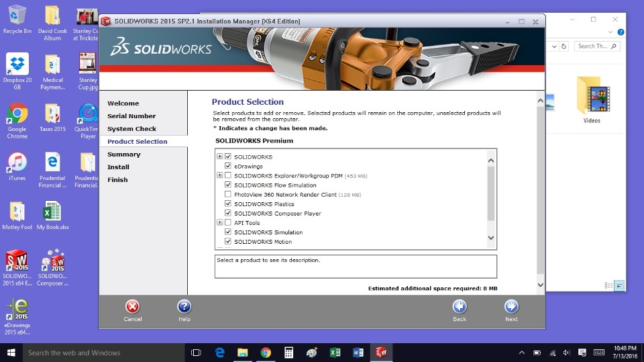Uncheck the SOLIDWORKS product checkbox
The width and height of the screenshot is (644, 362).
[228, 156]
